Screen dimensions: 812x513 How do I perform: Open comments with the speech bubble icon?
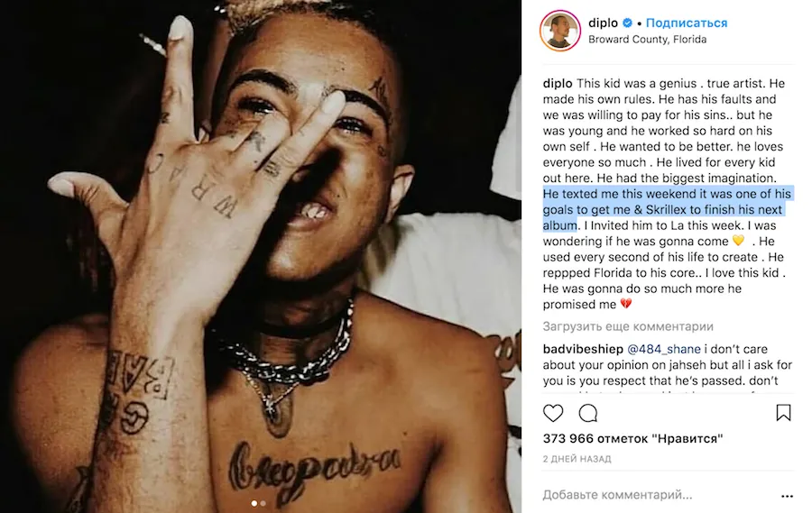point(587,413)
